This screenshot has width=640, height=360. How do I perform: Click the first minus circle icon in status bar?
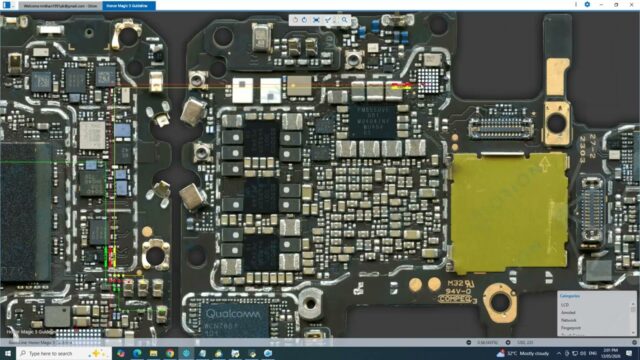pos(469,342)
